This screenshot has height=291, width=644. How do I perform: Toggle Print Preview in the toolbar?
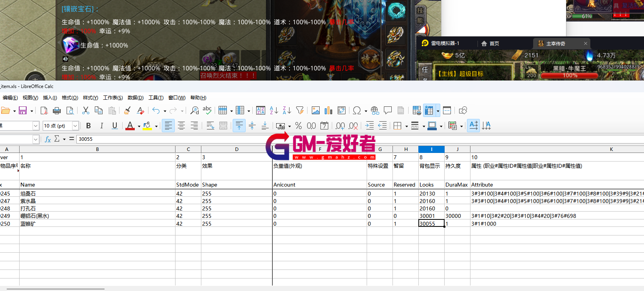(70, 111)
